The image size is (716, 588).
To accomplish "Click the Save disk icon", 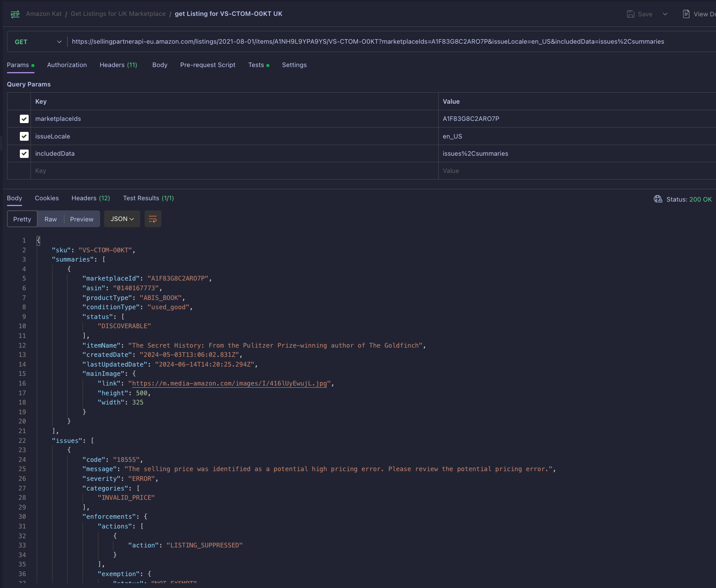I will pyautogui.click(x=630, y=14).
